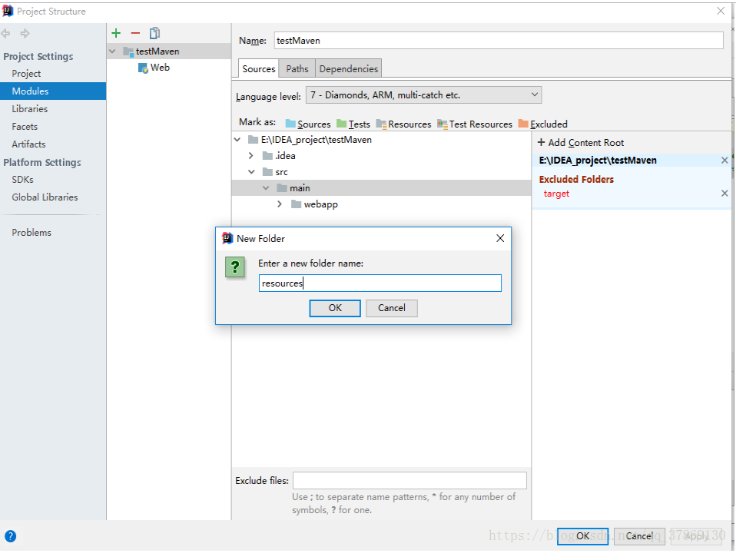Viewport: 736px width, 560px height.
Task: Mark folder as Resources
Action: tap(403, 124)
